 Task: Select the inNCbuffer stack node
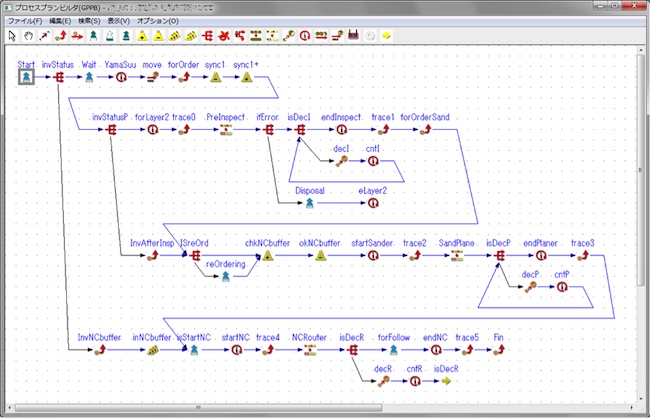click(x=153, y=350)
